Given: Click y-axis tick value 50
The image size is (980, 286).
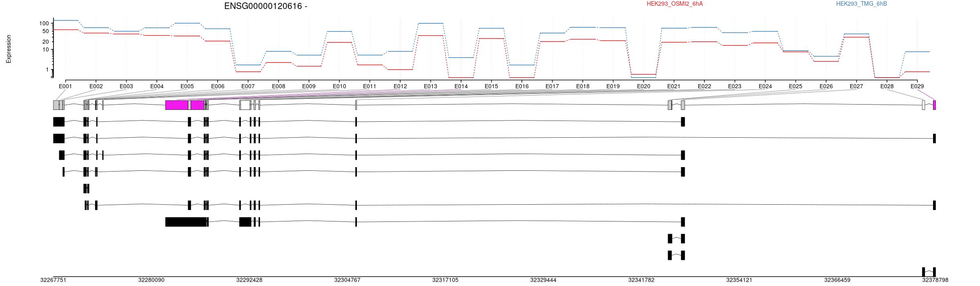Looking at the screenshot, I should tap(46, 31).
